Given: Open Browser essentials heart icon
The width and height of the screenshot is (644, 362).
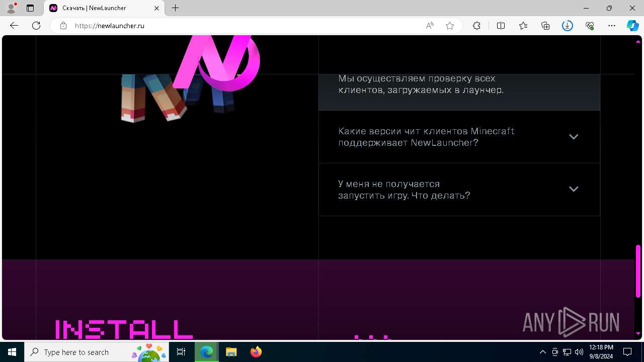Looking at the screenshot, I should [x=590, y=26].
